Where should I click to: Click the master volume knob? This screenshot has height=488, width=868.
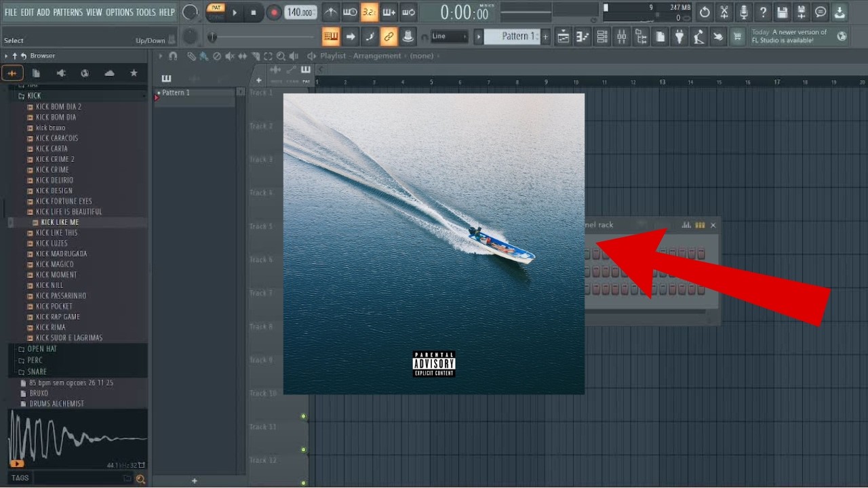click(x=191, y=12)
